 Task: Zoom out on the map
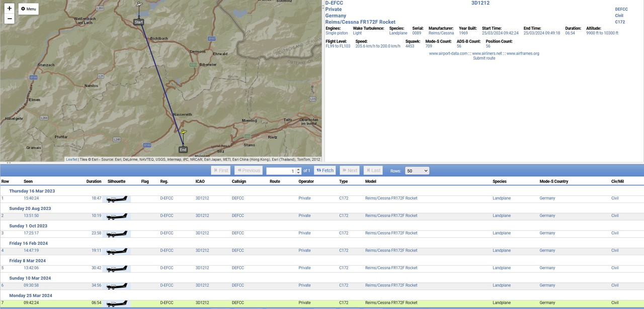[x=9, y=19]
